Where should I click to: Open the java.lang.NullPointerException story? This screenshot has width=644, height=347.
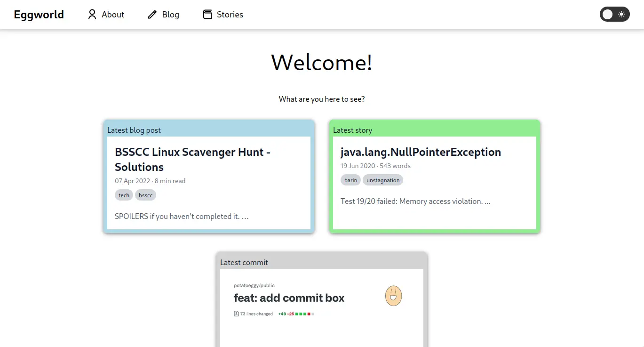pyautogui.click(x=421, y=152)
